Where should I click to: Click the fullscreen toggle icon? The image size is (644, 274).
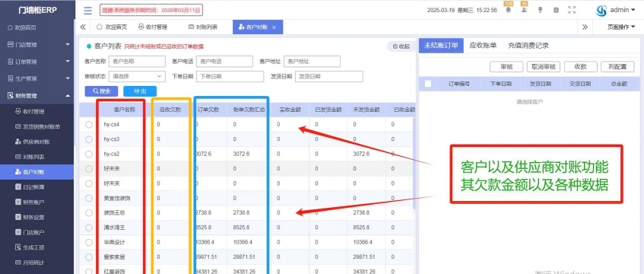(x=571, y=11)
